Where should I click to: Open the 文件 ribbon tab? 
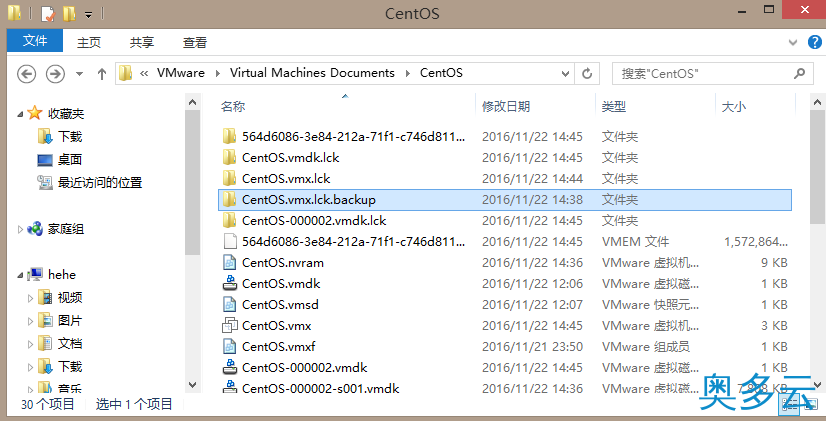pyautogui.click(x=35, y=41)
